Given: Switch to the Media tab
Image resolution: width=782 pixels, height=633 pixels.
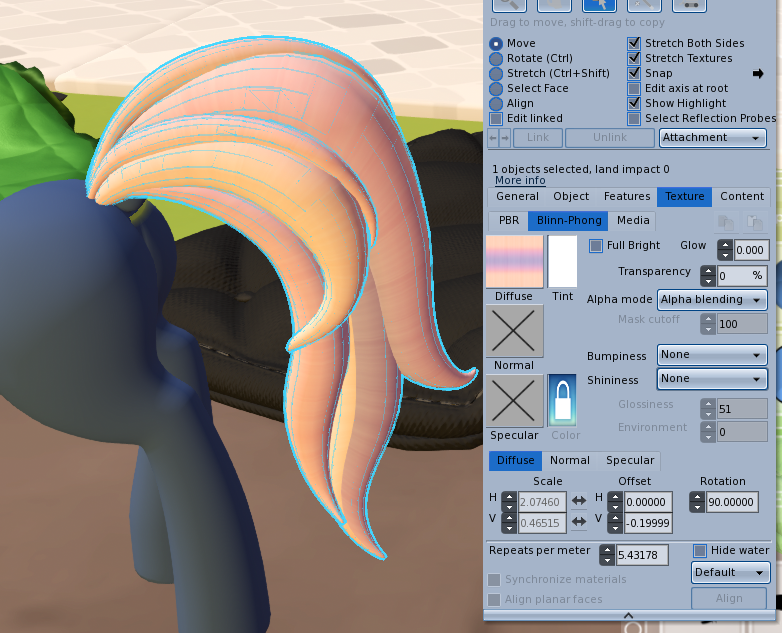Looking at the screenshot, I should 633,220.
